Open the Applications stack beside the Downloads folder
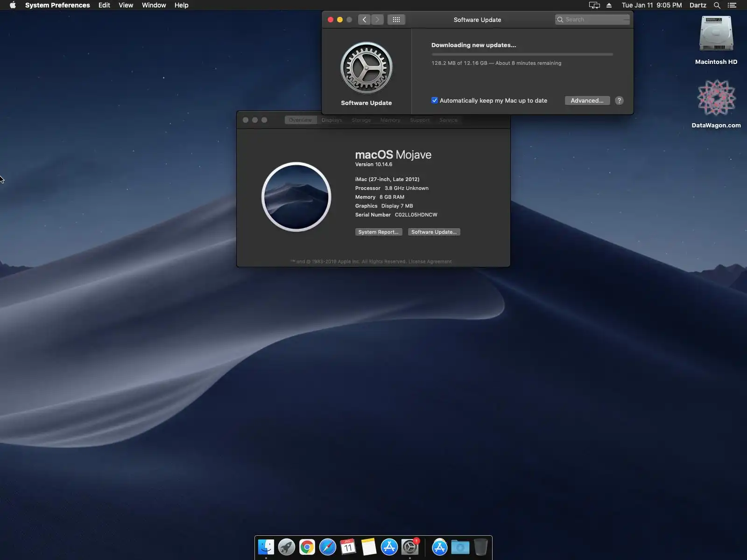This screenshot has height=560, width=747. [440, 547]
